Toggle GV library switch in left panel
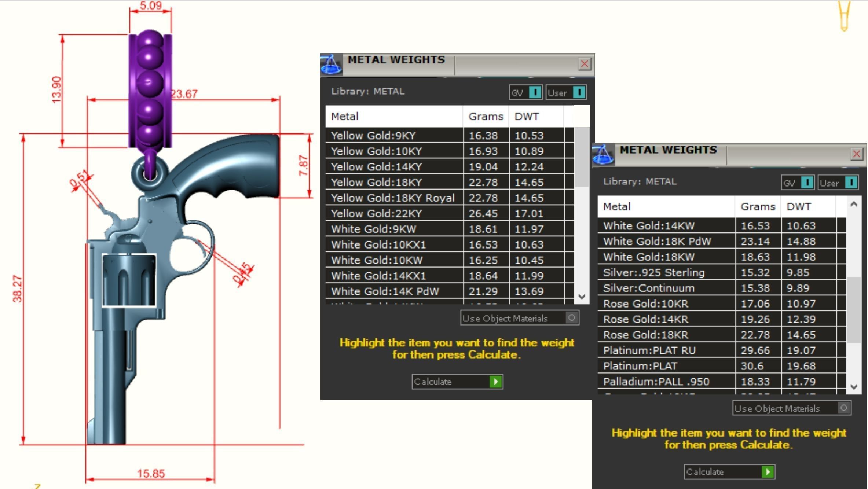This screenshot has height=489, width=868. click(535, 92)
